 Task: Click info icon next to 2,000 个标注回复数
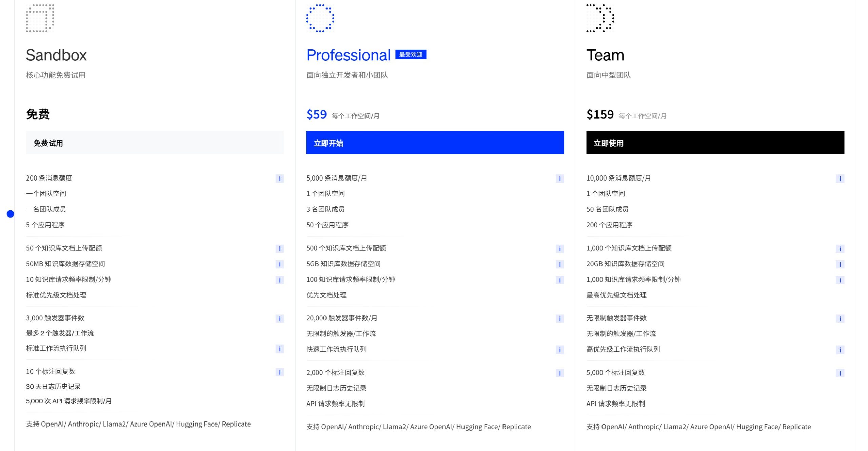[559, 372]
